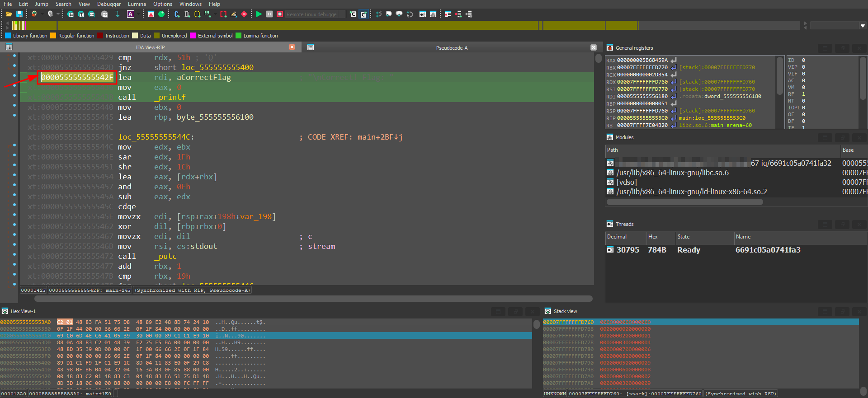Select the libc.so.6 module row
Viewport: 868px width, 398px height.
736,173
